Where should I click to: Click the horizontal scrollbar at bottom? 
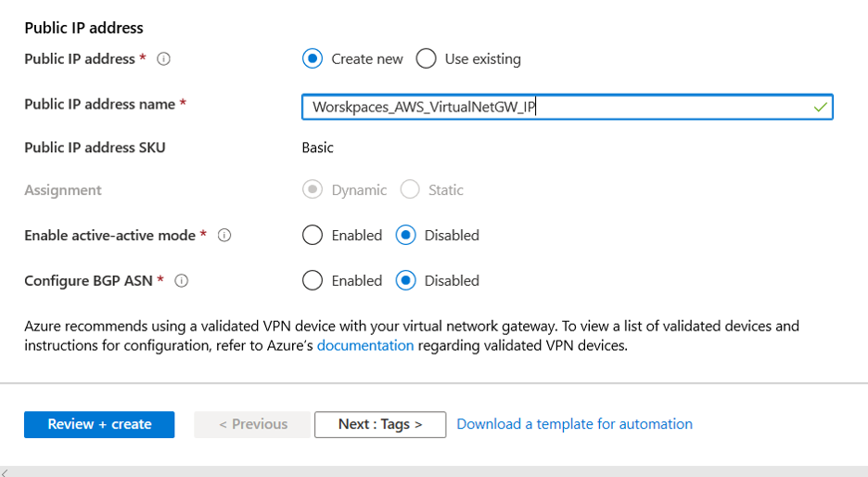pyautogui.click(x=436, y=471)
